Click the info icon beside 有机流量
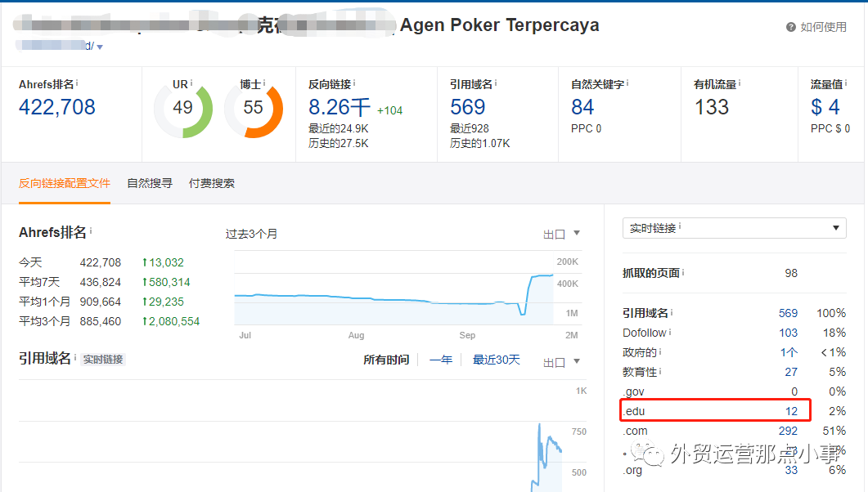 (740, 83)
